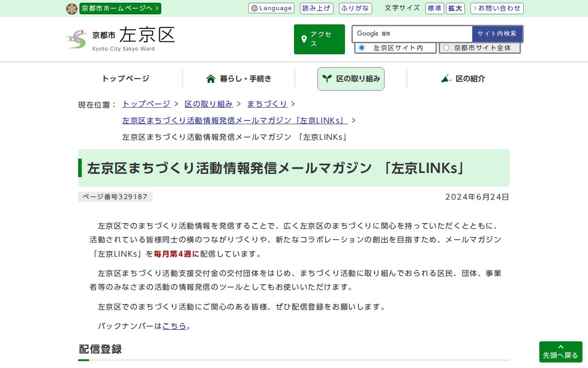This screenshot has height=368, width=588.
Task: Click the sprout icon for 区の取り組み
Action: [327, 79]
